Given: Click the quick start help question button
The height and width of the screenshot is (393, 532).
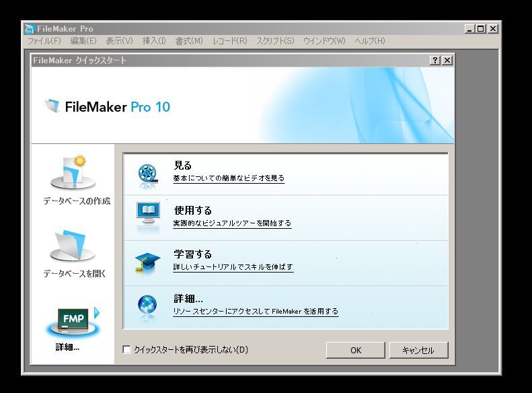Looking at the screenshot, I should [435, 61].
